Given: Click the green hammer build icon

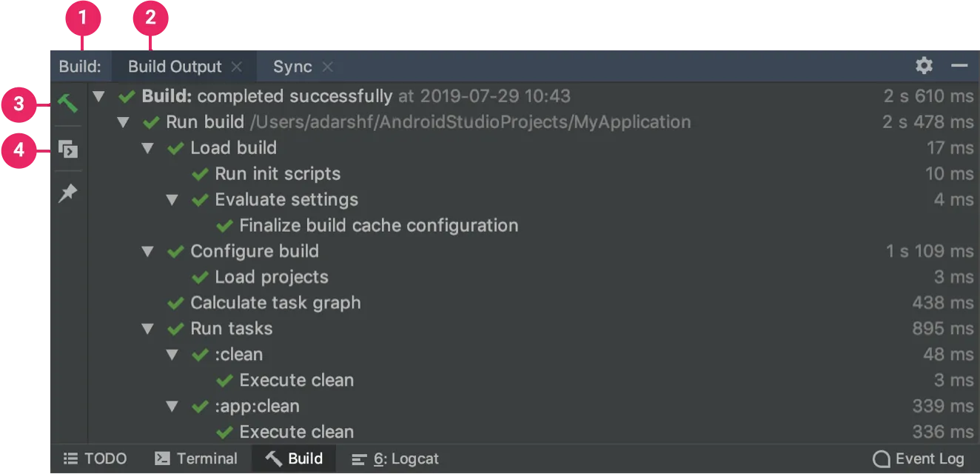Looking at the screenshot, I should (68, 103).
